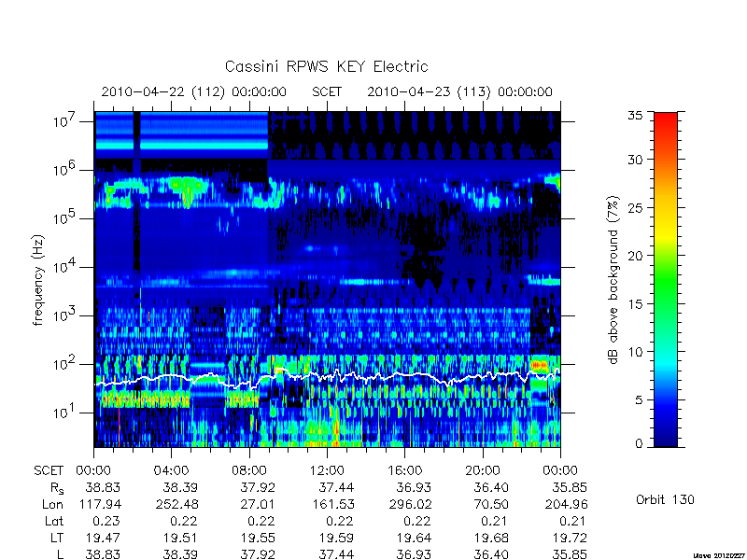Click the colorbar tick value 5
This screenshot has height=560, width=747.
point(639,400)
